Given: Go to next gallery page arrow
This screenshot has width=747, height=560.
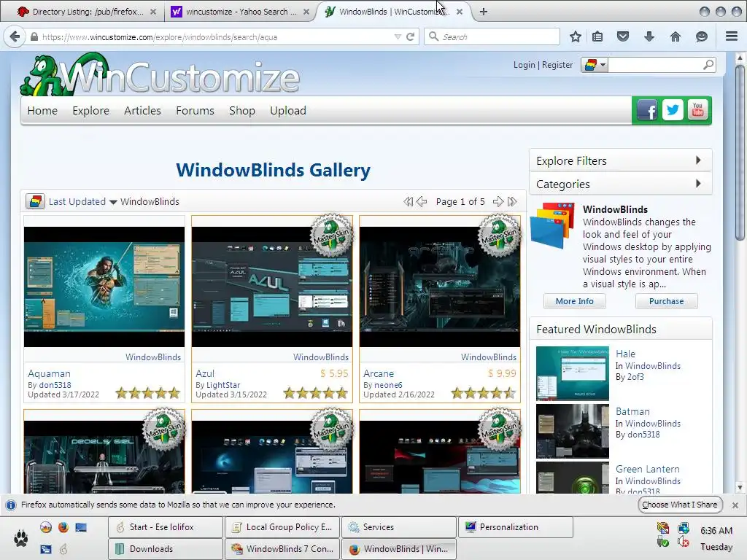Looking at the screenshot, I should coord(498,201).
